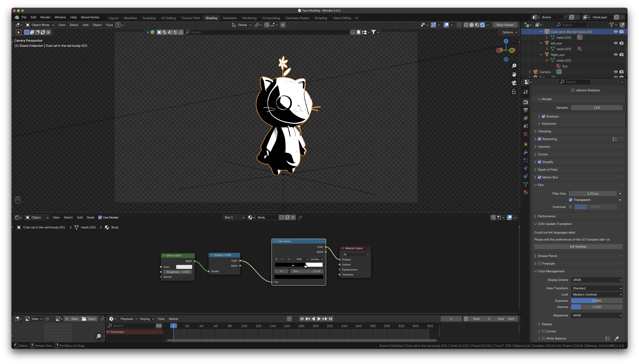The image size is (639, 364).
Task: Uncheck the Shadows checkbox
Action: click(x=543, y=117)
